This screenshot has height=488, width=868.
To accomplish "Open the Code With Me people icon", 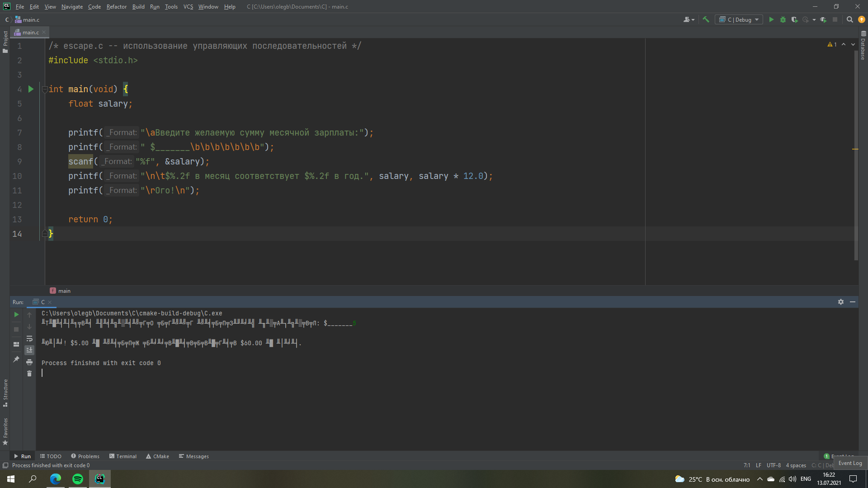I will tap(689, 19).
